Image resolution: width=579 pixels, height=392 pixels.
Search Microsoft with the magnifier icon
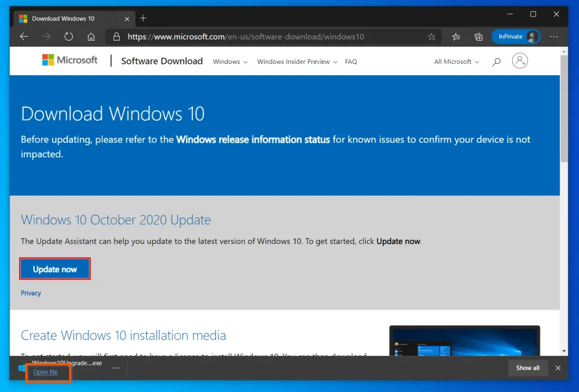click(496, 62)
